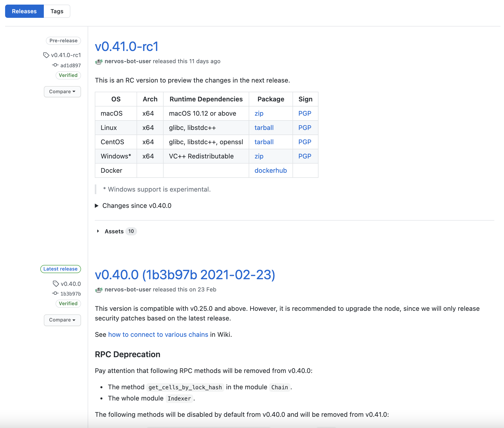Switch to the Tags tab
The width and height of the screenshot is (504, 428).
(x=57, y=11)
